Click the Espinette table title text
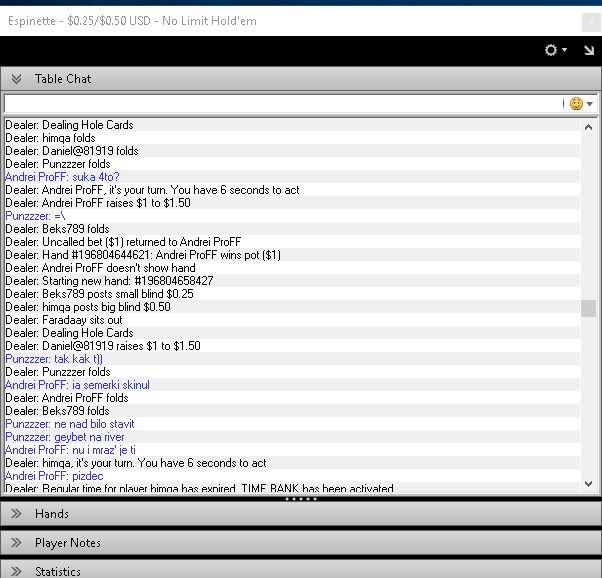Viewport: 602px width, 578px height. [132, 21]
